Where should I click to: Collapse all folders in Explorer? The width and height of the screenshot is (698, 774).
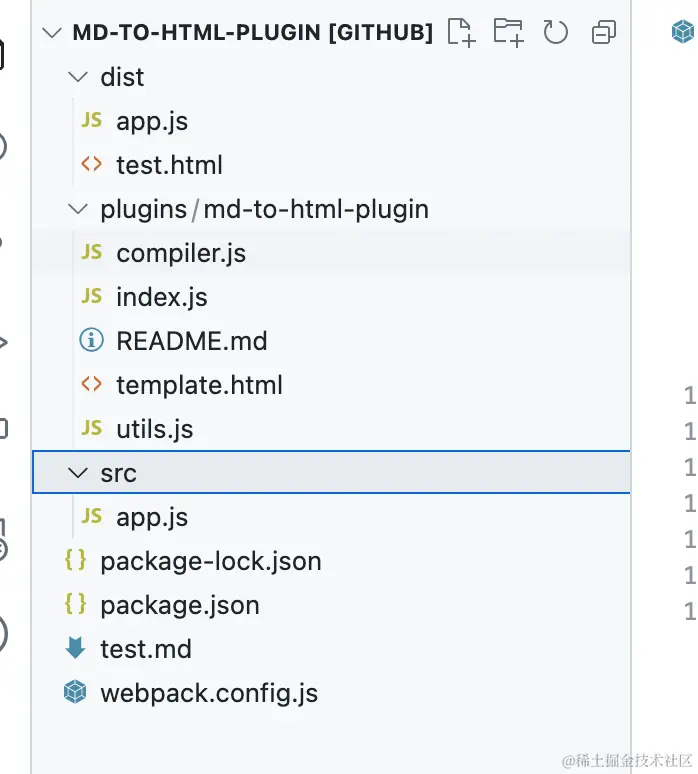[x=603, y=32]
